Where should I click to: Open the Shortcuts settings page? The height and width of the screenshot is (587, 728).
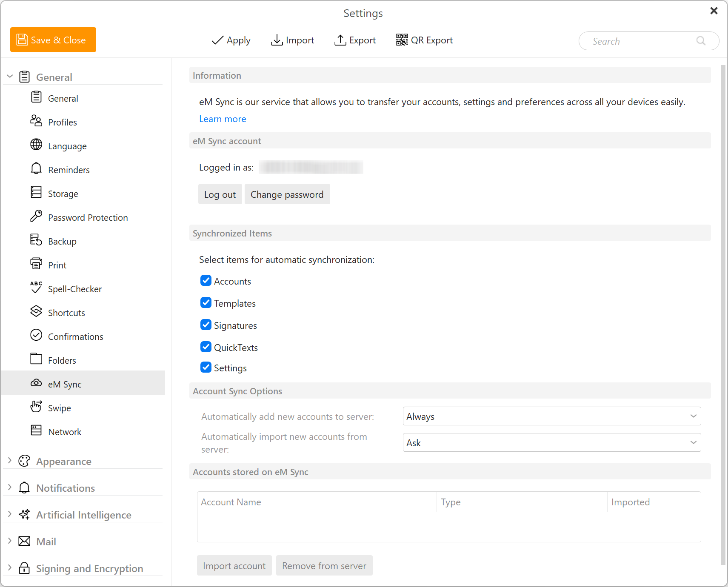83,313
